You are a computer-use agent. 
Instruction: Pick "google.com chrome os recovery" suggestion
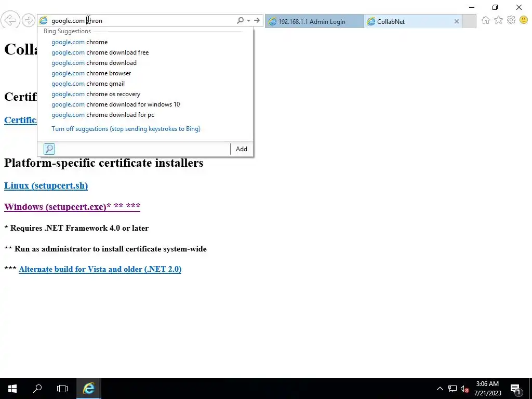tap(145, 94)
